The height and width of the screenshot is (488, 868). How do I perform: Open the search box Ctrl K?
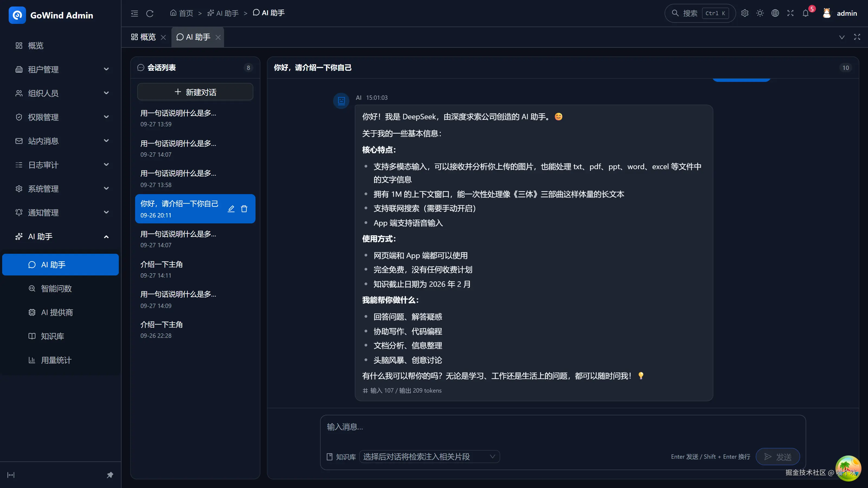pos(700,13)
